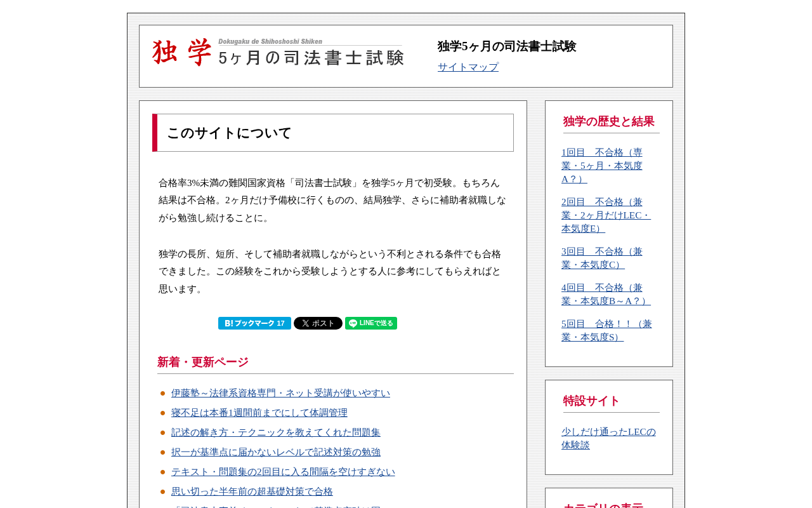Click the paragraph starting 独学の長所、短所
This screenshot has width=812, height=508.
pyautogui.click(x=333, y=271)
